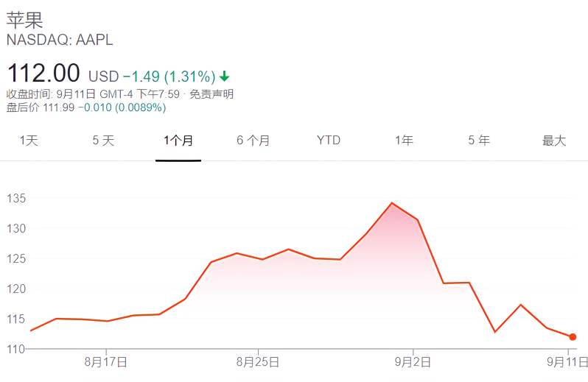
Task: Show the 最大 full history tab
Action: tap(554, 141)
